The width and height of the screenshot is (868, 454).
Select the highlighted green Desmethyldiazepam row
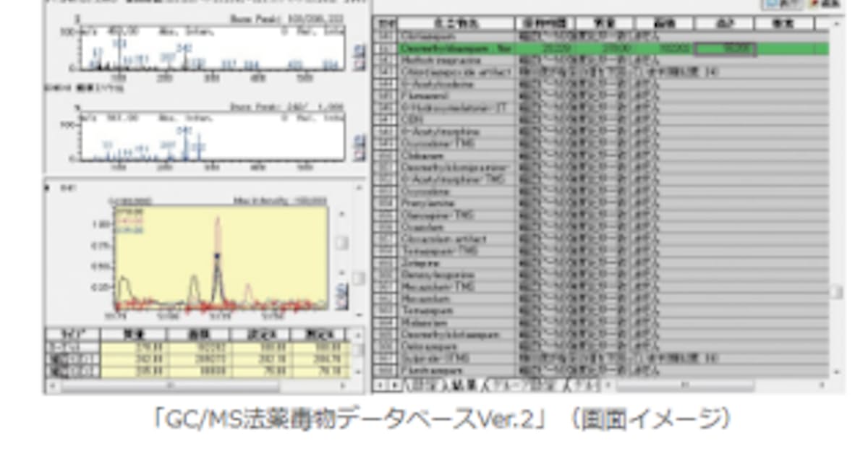point(456,48)
